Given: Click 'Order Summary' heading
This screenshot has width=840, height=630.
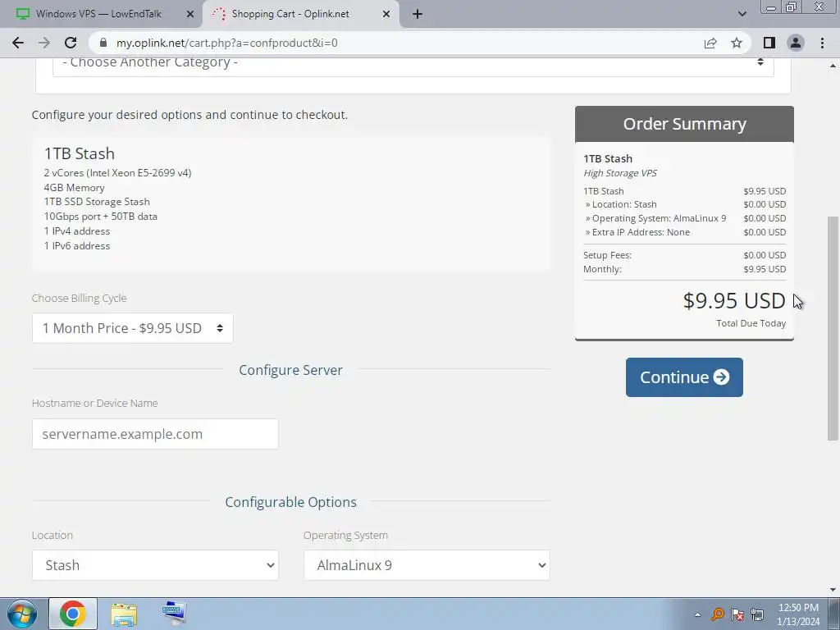Looking at the screenshot, I should pos(684,124).
